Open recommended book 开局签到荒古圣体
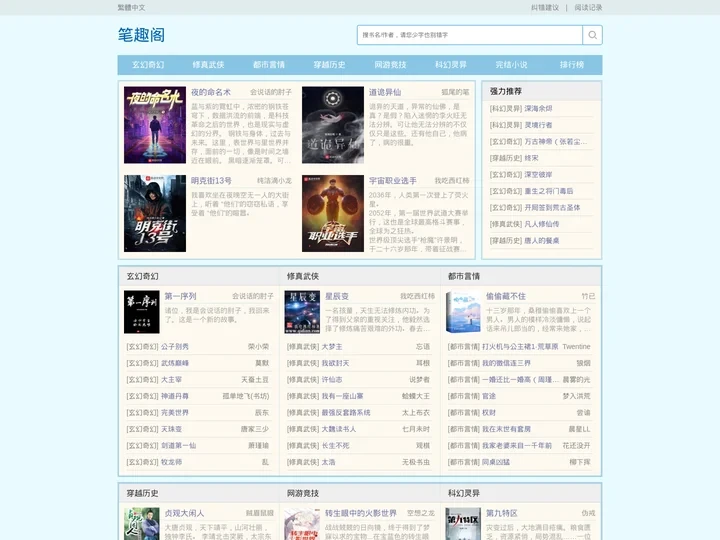Viewport: 720px width, 540px height. point(552,208)
